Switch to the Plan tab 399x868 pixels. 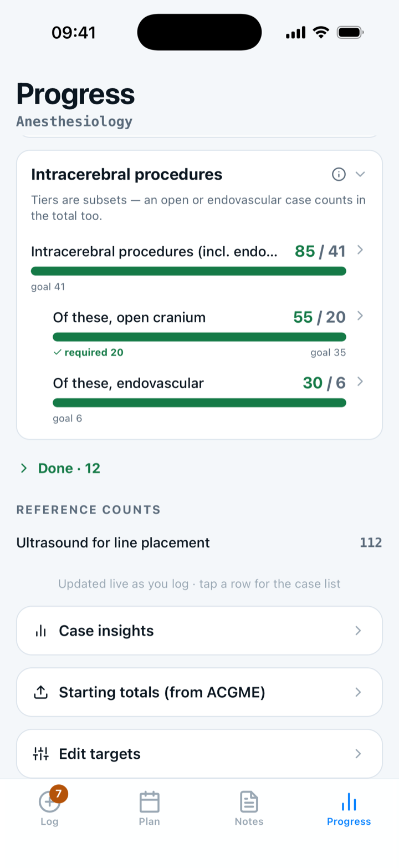[149, 808]
